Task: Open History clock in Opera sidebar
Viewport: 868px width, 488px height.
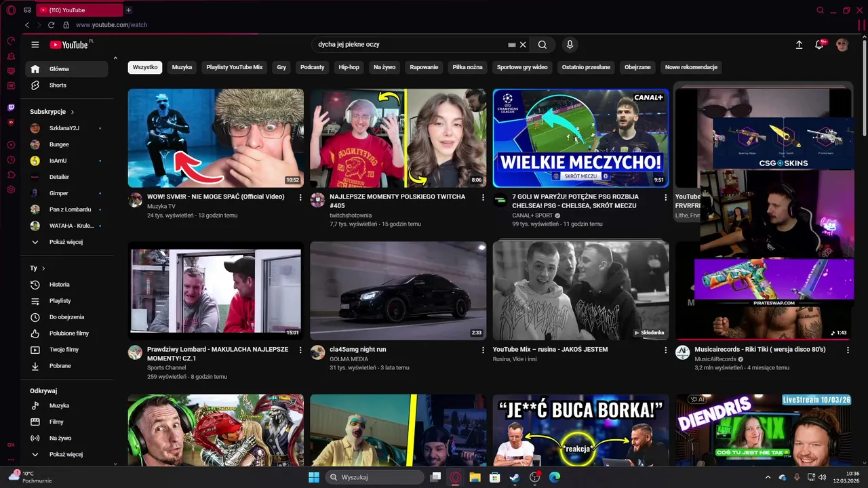Action: [11, 160]
